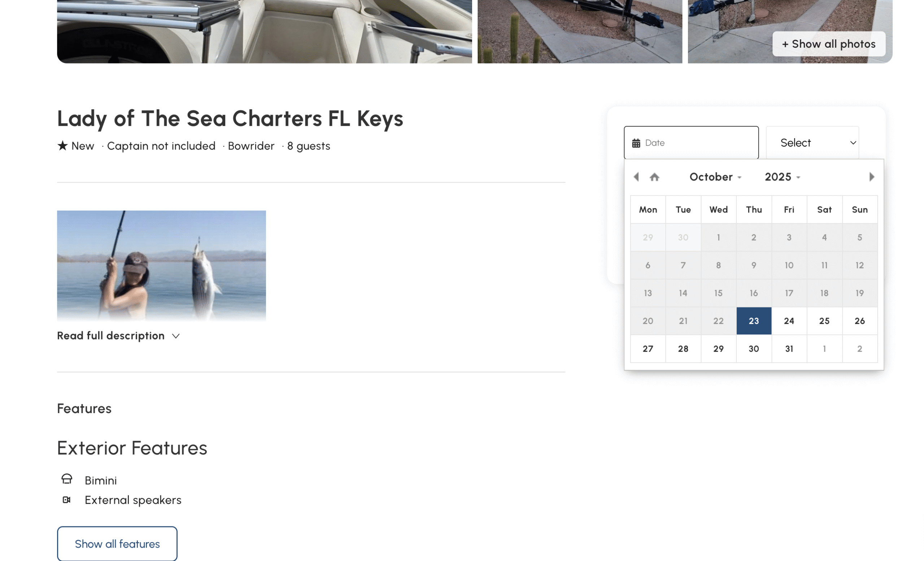Click the calendar icon in Date field
The image size is (924, 561).
636,143
